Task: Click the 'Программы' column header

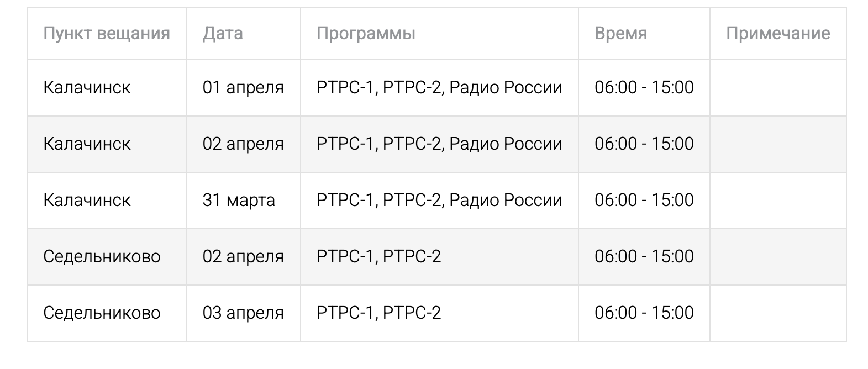Action: point(366,33)
